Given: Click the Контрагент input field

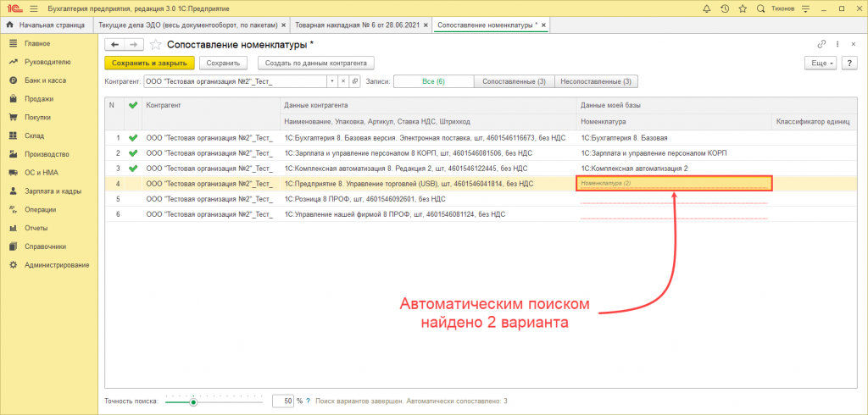Looking at the screenshot, I should 236,81.
